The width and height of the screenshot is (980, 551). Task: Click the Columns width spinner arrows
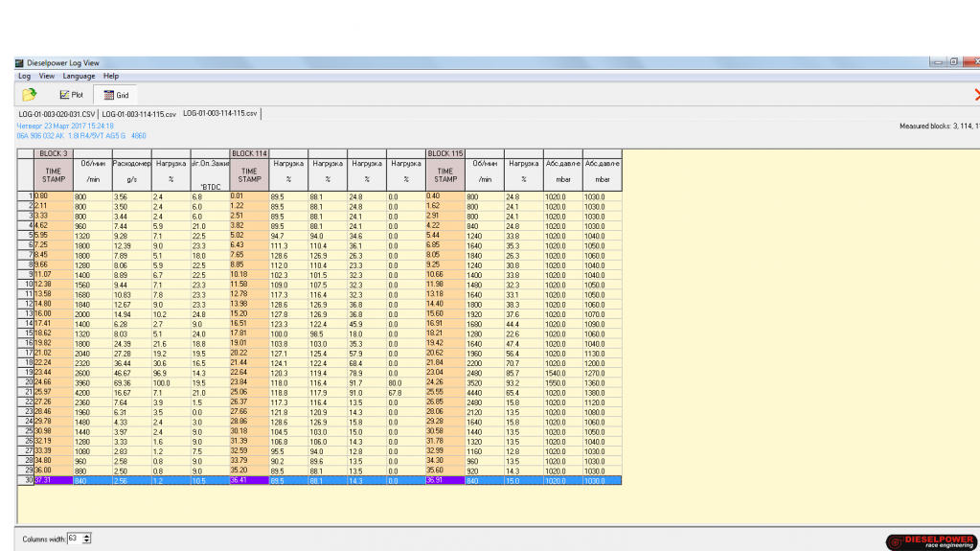pos(87,539)
